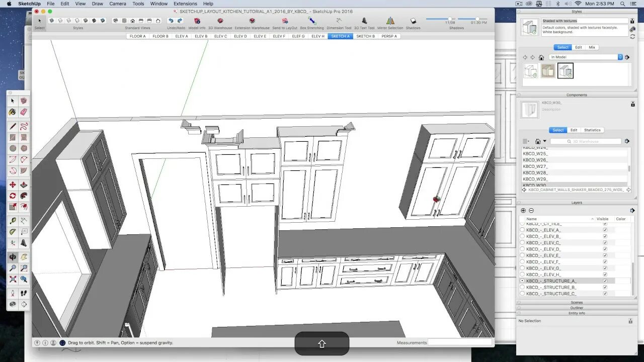This screenshot has width=644, height=362.
Task: Expand the Outliner panel
Action: pyautogui.click(x=577, y=308)
